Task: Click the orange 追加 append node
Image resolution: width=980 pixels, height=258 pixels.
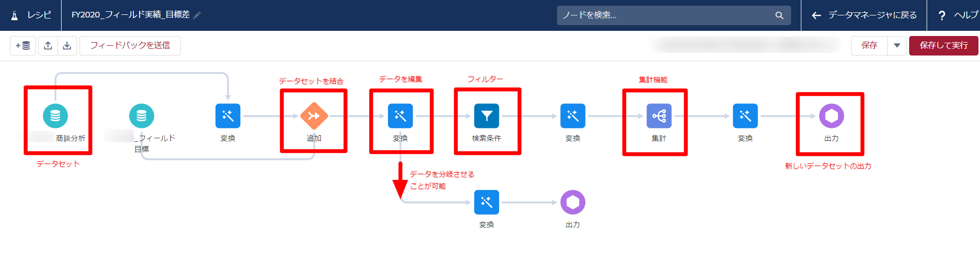Action: coord(314,116)
